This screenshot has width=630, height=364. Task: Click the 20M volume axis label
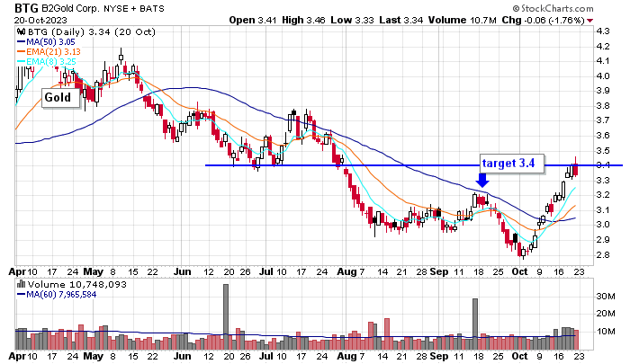coord(606,314)
